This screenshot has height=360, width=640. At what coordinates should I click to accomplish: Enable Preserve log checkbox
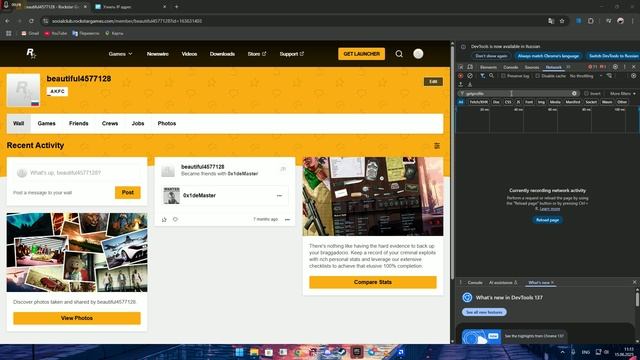(x=503, y=76)
